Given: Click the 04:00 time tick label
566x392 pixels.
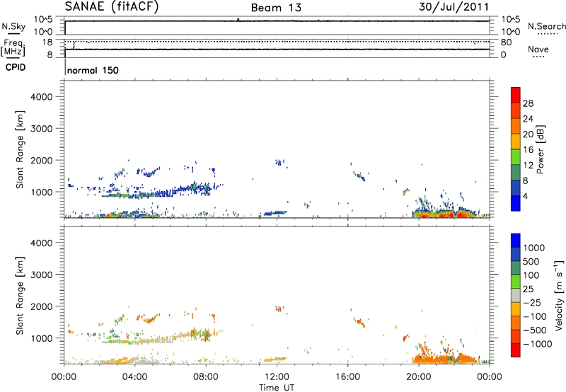Looking at the screenshot, I should [134, 377].
